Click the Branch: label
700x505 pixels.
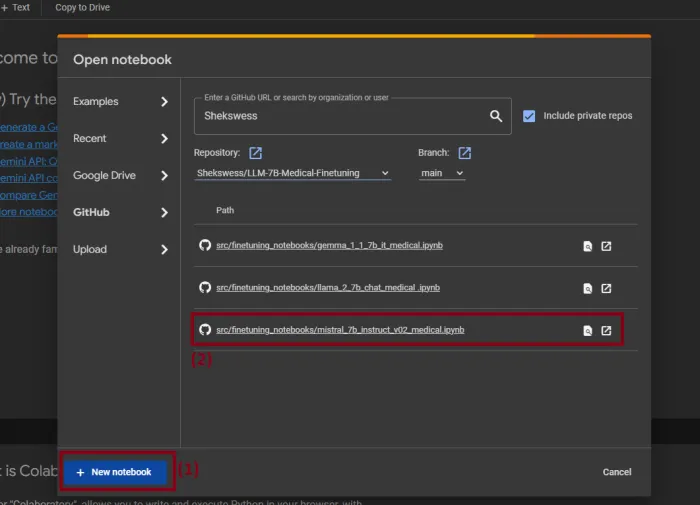pos(433,153)
